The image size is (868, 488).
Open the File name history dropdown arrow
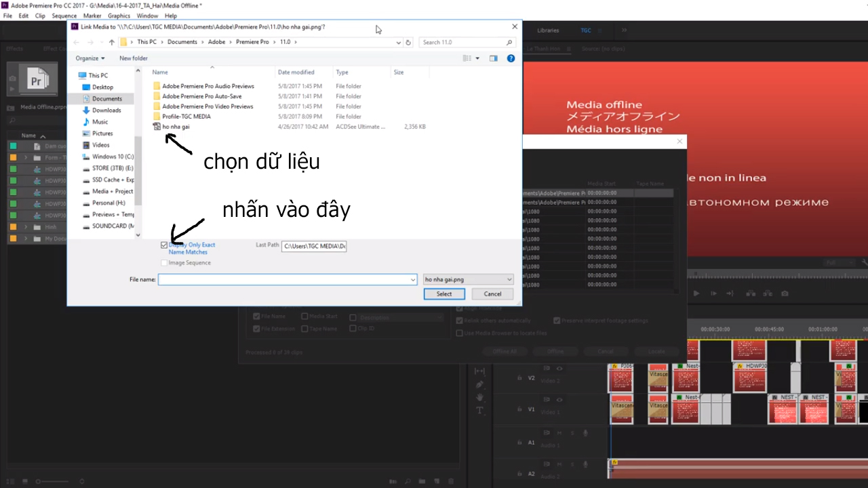[413, 279]
